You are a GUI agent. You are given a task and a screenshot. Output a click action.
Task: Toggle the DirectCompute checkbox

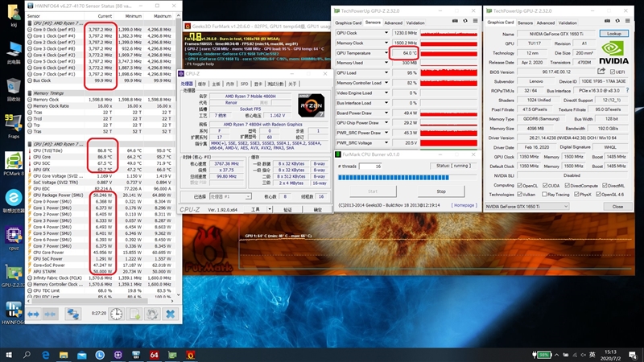567,186
